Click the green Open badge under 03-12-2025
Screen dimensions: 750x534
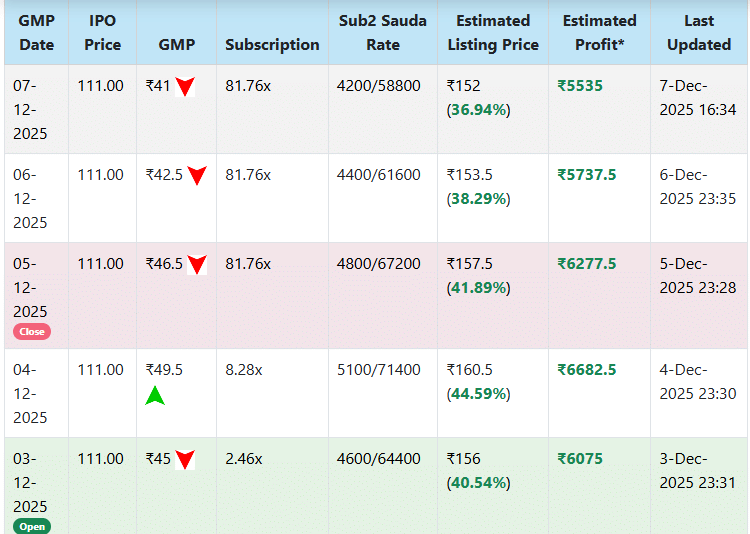(x=32, y=526)
